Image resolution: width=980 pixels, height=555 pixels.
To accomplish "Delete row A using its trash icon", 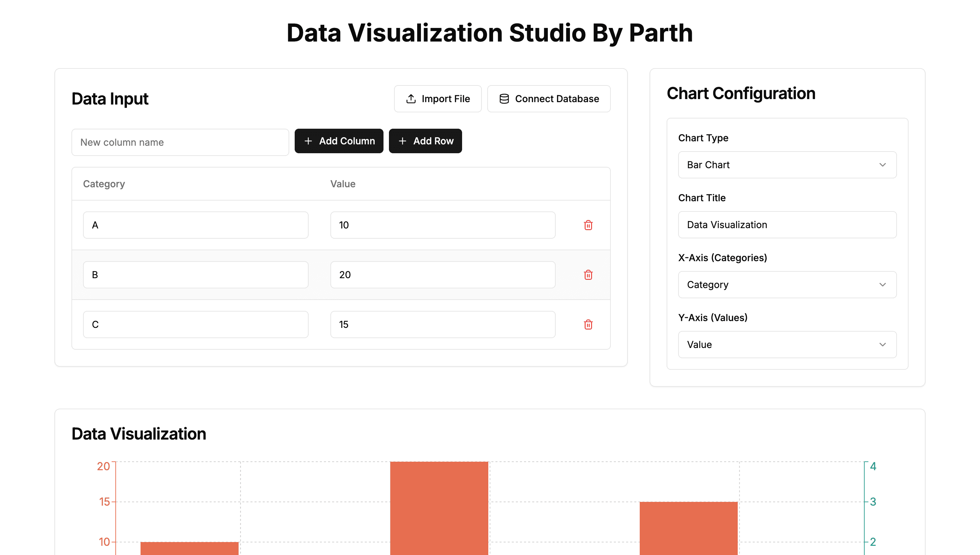I will pos(588,225).
